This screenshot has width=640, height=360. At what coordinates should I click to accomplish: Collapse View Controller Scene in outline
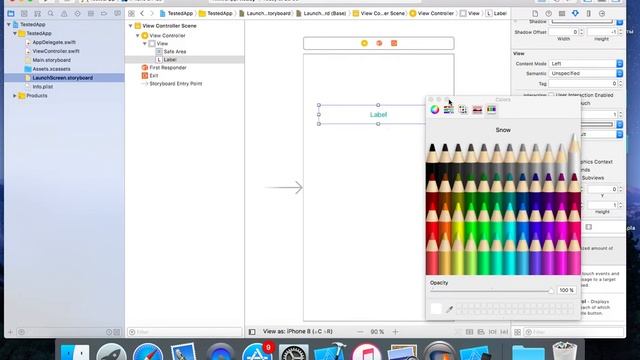tap(131, 26)
